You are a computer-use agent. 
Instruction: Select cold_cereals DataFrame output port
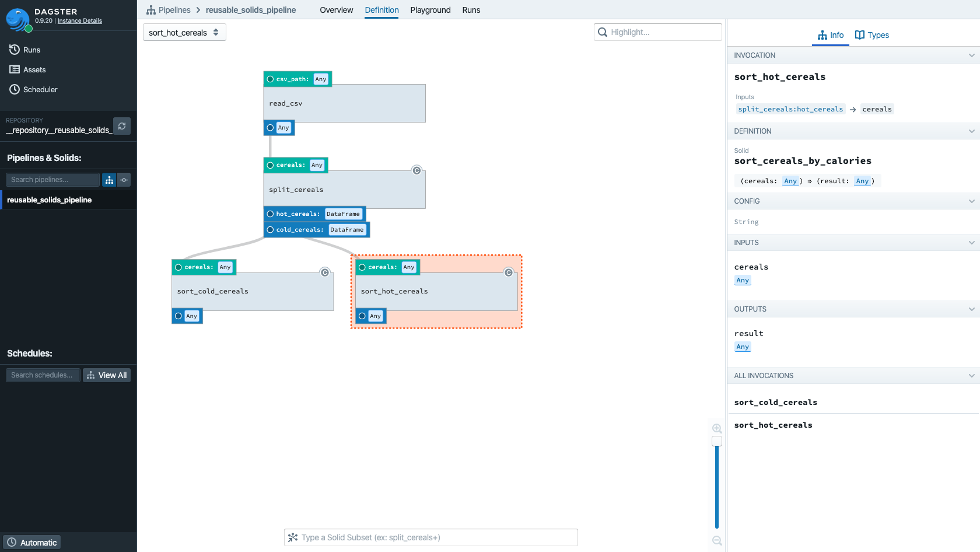(x=317, y=230)
